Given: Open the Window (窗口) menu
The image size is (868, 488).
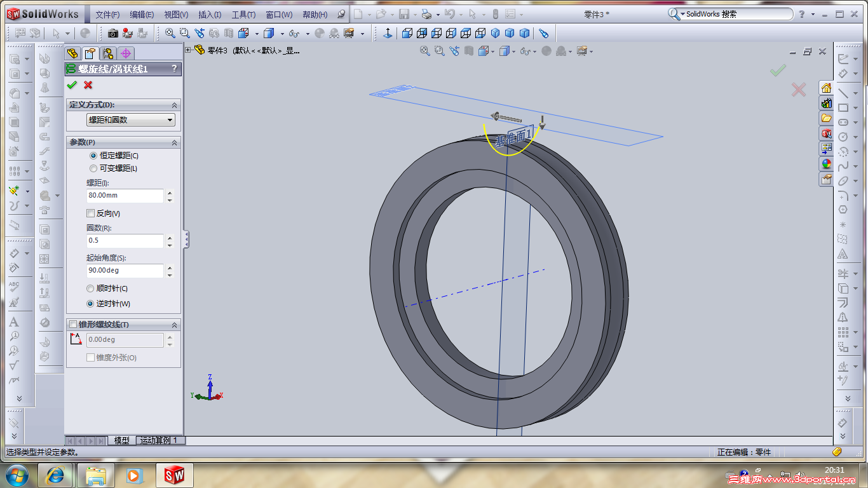Looking at the screenshot, I should pos(279,15).
